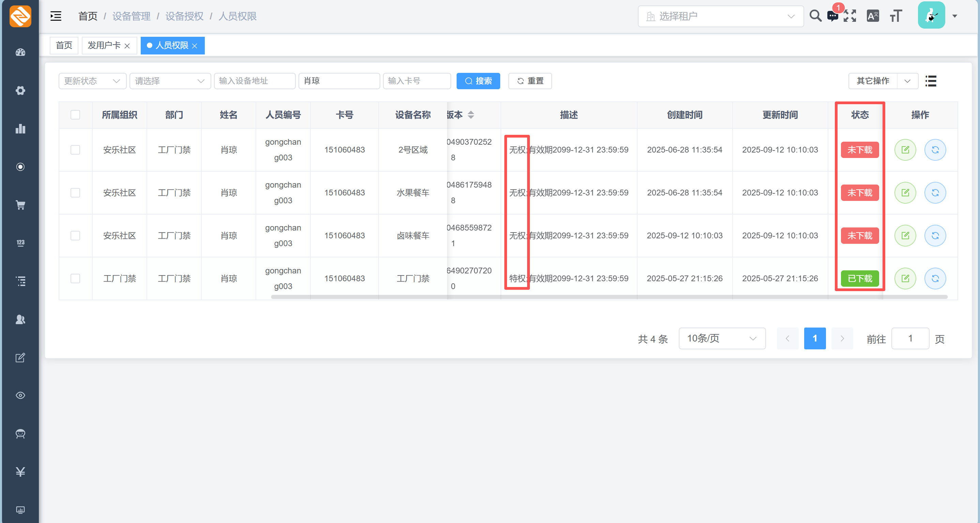Switch to the 发用户卡 tab
The width and height of the screenshot is (980, 523).
click(104, 46)
